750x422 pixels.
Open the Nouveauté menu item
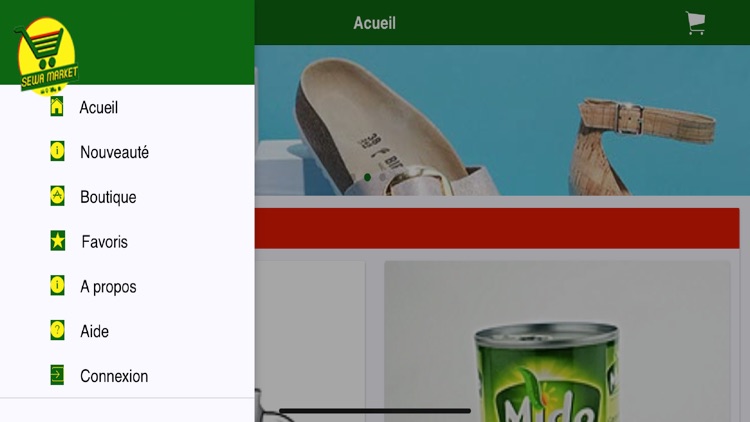click(127, 152)
